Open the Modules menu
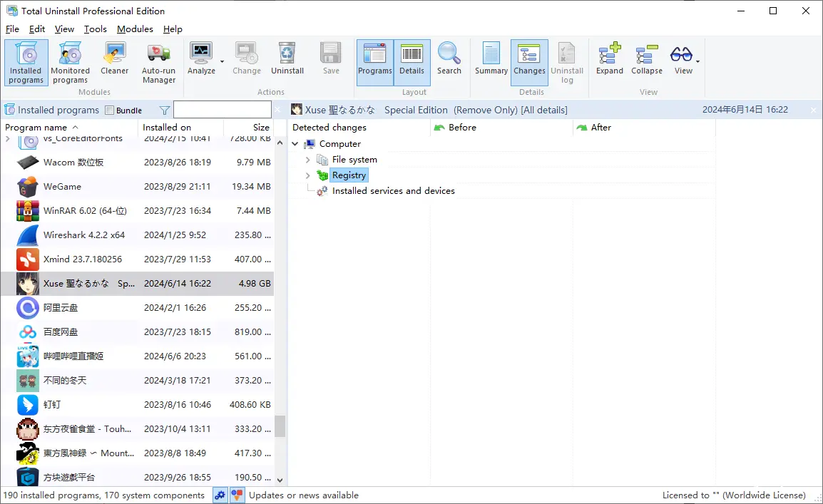 [x=135, y=29]
